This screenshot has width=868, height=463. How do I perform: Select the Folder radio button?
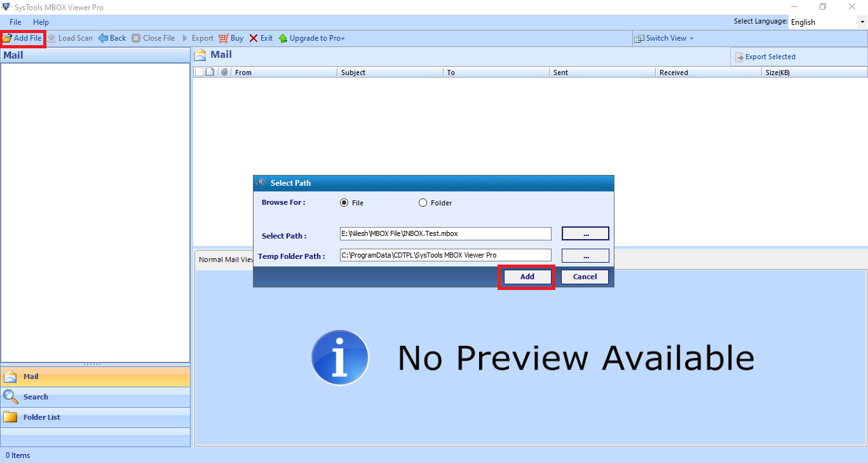pyautogui.click(x=423, y=203)
